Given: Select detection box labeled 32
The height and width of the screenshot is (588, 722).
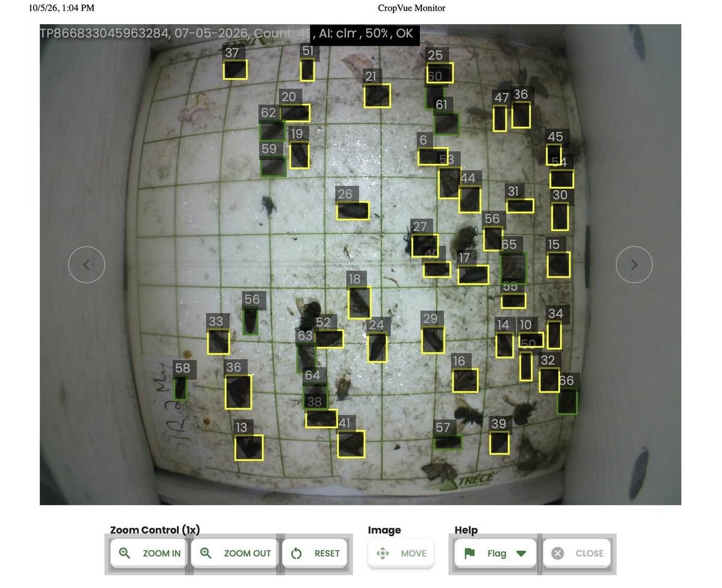Looking at the screenshot, I should (549, 381).
